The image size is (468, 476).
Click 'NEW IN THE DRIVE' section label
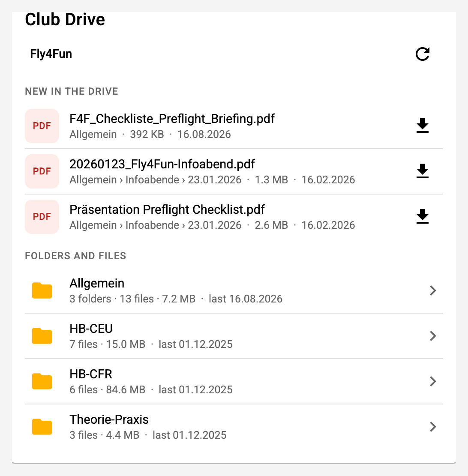(72, 91)
